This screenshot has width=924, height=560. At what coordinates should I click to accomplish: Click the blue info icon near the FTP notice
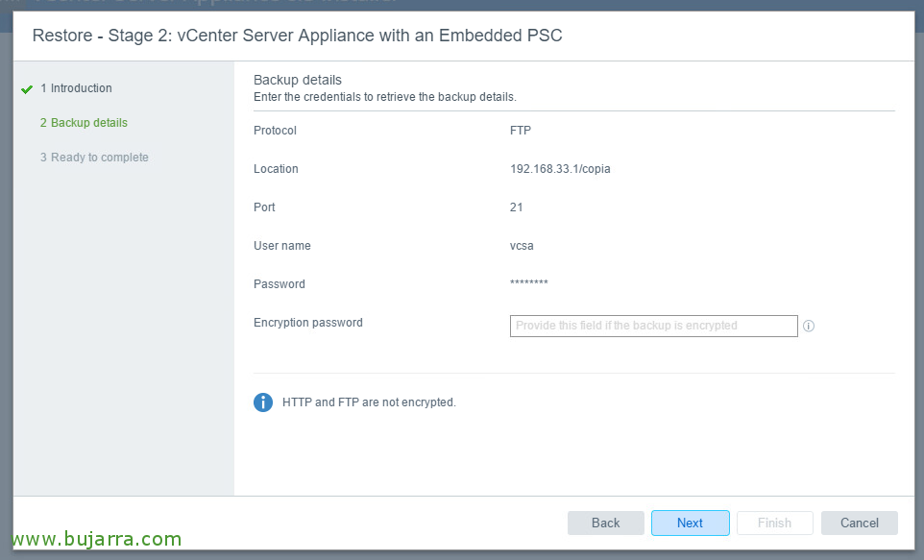coord(263,402)
